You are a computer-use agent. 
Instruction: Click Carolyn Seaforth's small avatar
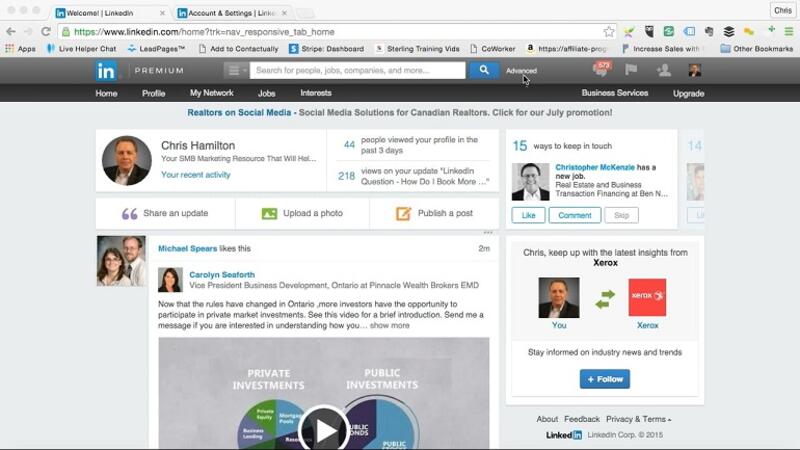click(170, 280)
